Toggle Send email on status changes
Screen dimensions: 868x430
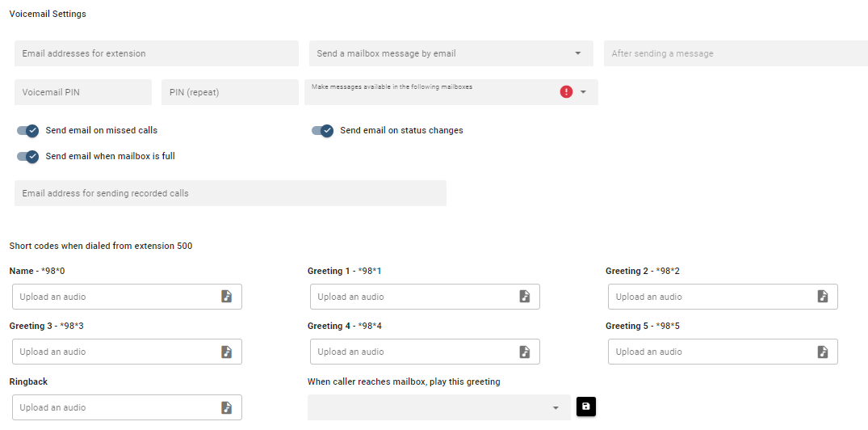click(x=323, y=131)
